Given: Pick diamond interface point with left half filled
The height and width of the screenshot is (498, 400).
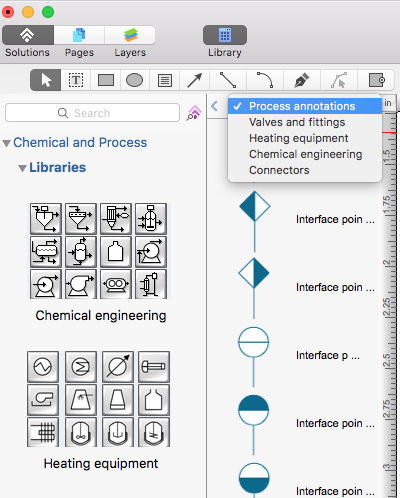Looking at the screenshot, I should [x=255, y=220].
